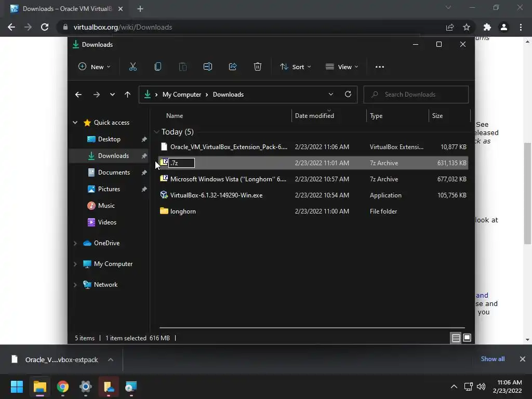The height and width of the screenshot is (399, 532).
Task: Open Documents in Quick access
Action: tap(114, 172)
